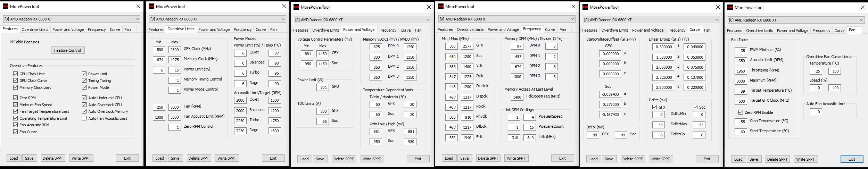The image size is (868, 169).
Task: Select Curve tab in Fan window
Action: point(840,31)
